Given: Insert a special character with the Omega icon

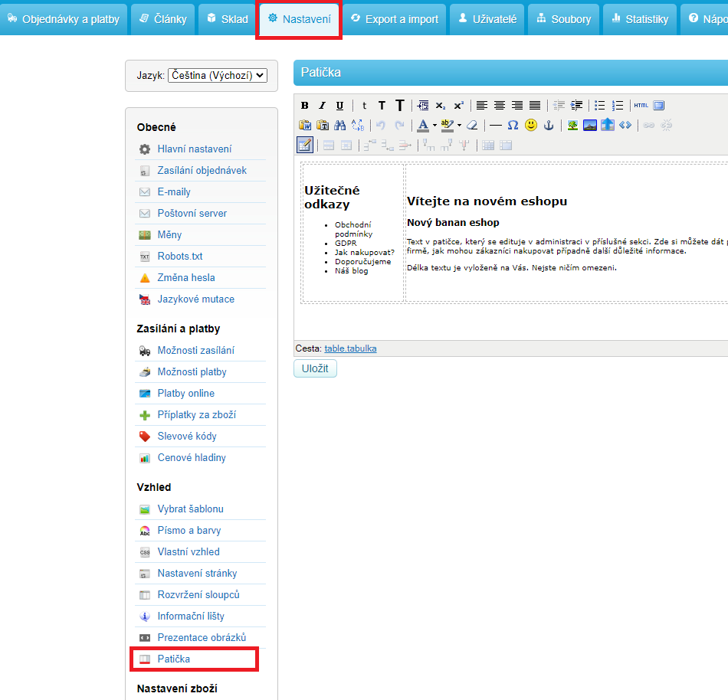Looking at the screenshot, I should click(513, 125).
